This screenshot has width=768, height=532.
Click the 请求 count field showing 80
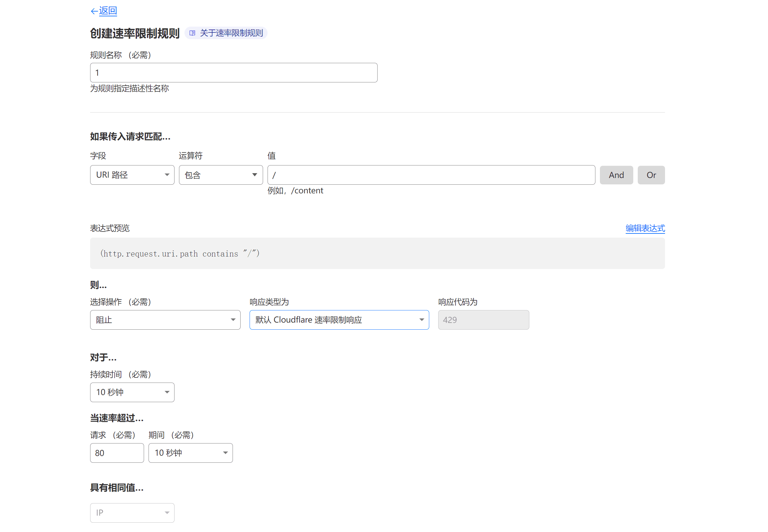click(117, 453)
